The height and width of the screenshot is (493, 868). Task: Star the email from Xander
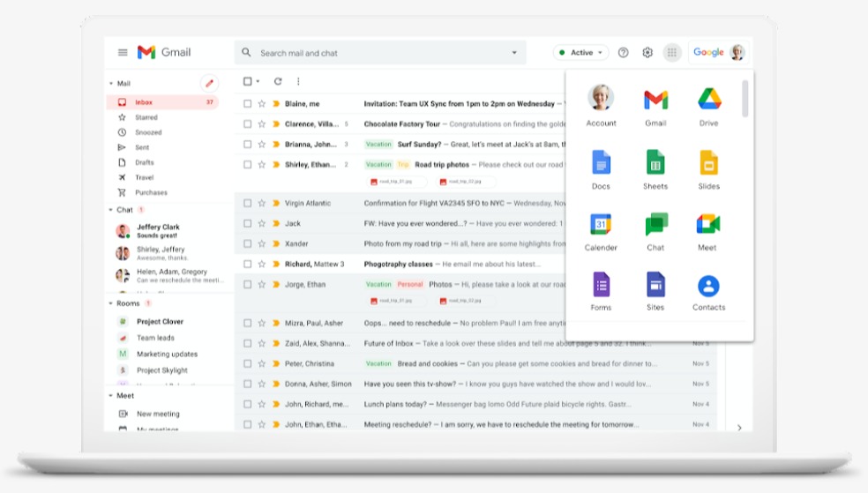pyautogui.click(x=262, y=244)
